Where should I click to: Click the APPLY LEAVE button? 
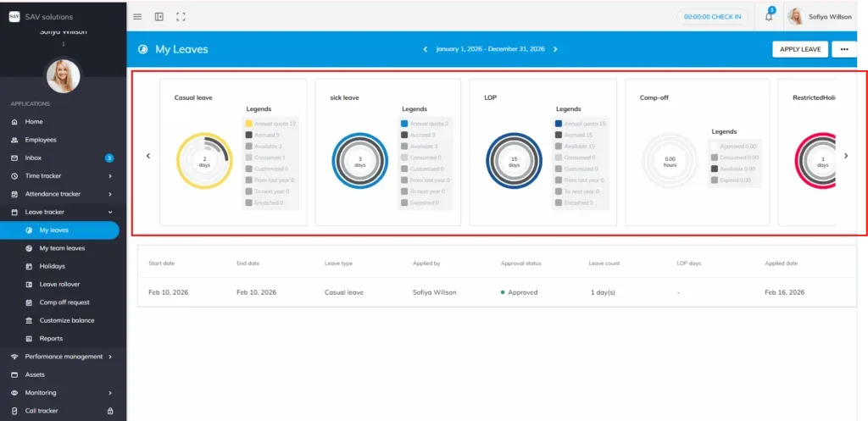[x=800, y=49]
